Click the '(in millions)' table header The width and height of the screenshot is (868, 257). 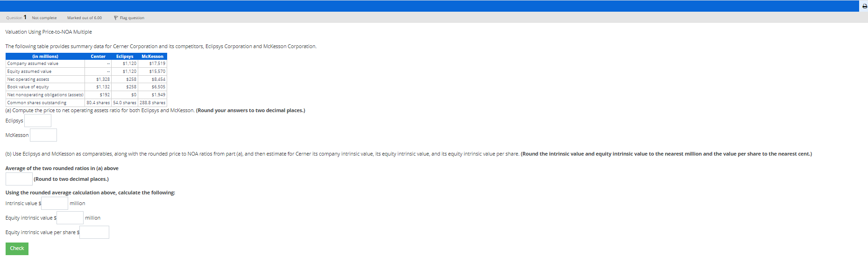[x=45, y=57]
